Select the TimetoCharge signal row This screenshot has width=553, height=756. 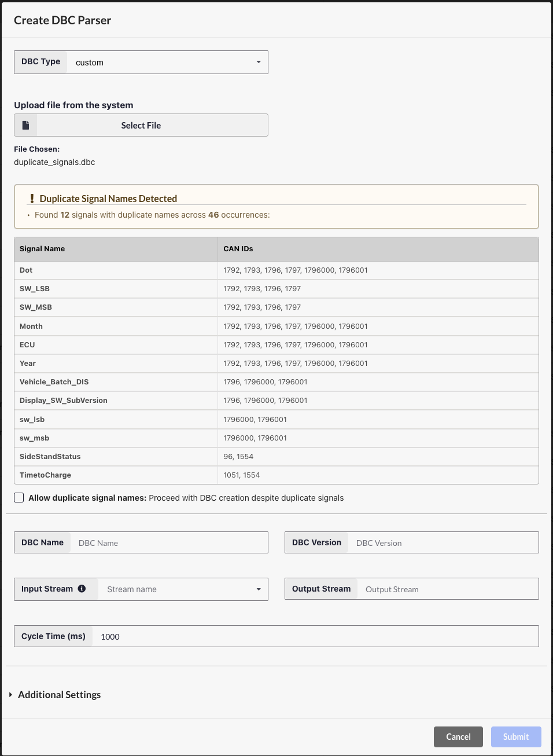point(276,475)
